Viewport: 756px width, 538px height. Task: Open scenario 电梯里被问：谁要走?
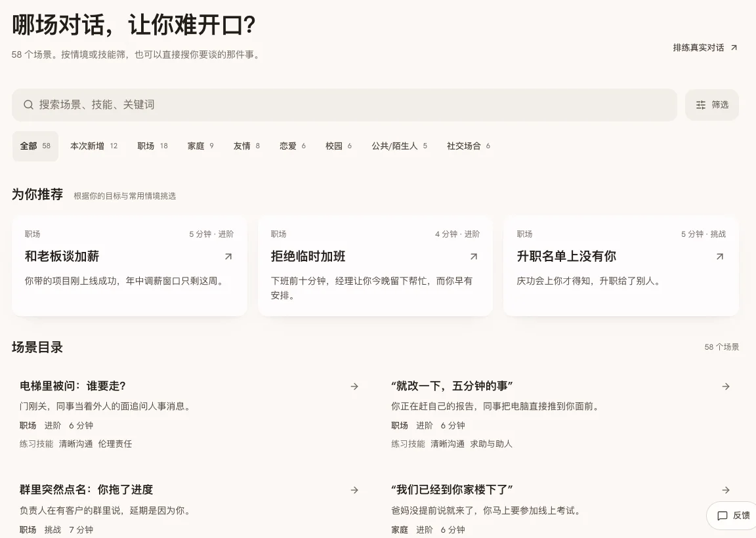pyautogui.click(x=73, y=386)
